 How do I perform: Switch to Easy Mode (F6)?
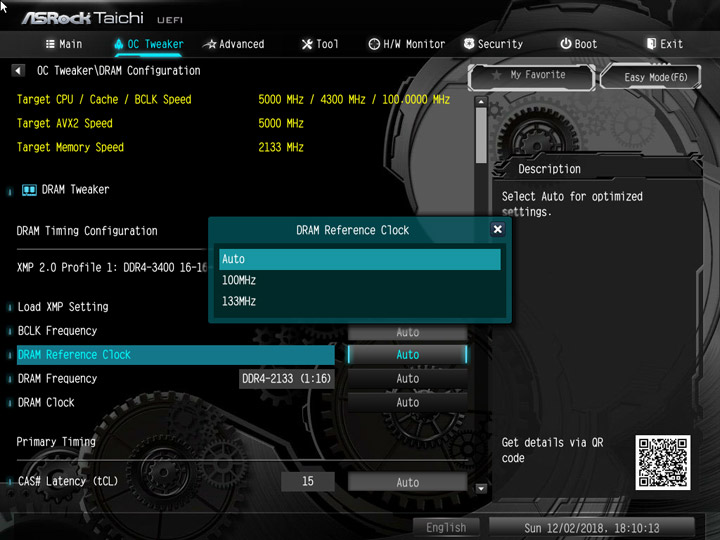(651, 77)
